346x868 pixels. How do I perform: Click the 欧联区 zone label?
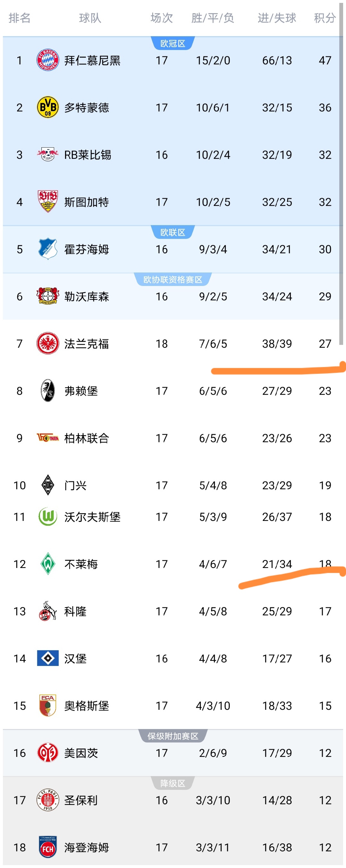pyautogui.click(x=173, y=232)
